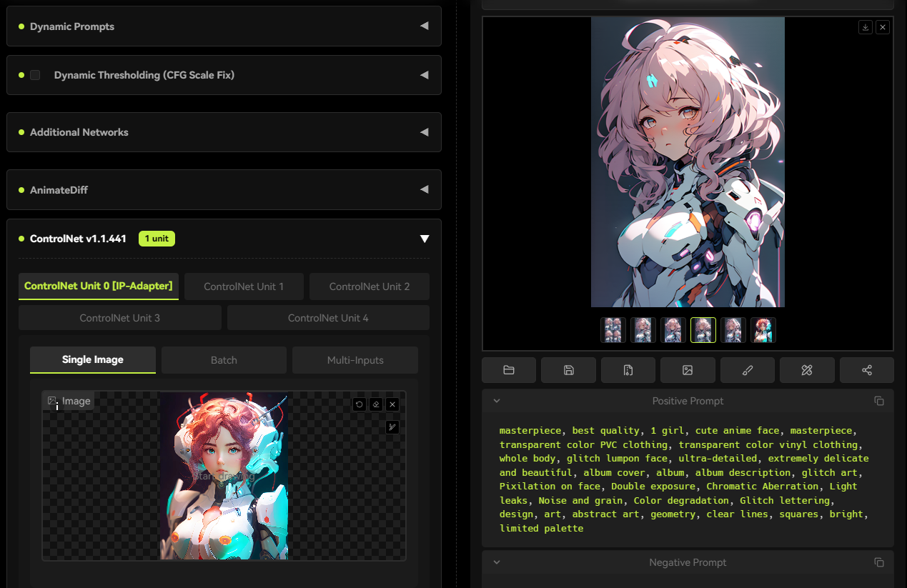The image size is (907, 588).
Task: Select ControlNet Unit 0 [IP-Adapter] tab
Action: [99, 286]
